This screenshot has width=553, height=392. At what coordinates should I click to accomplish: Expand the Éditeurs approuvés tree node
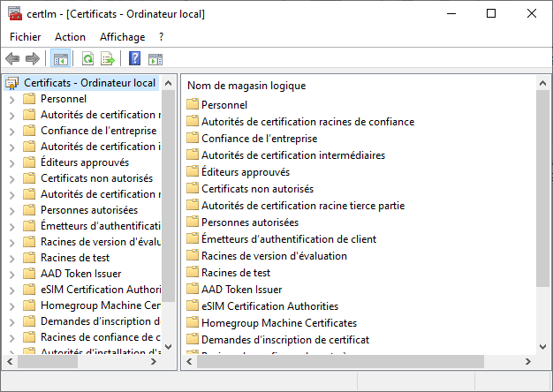[12, 162]
